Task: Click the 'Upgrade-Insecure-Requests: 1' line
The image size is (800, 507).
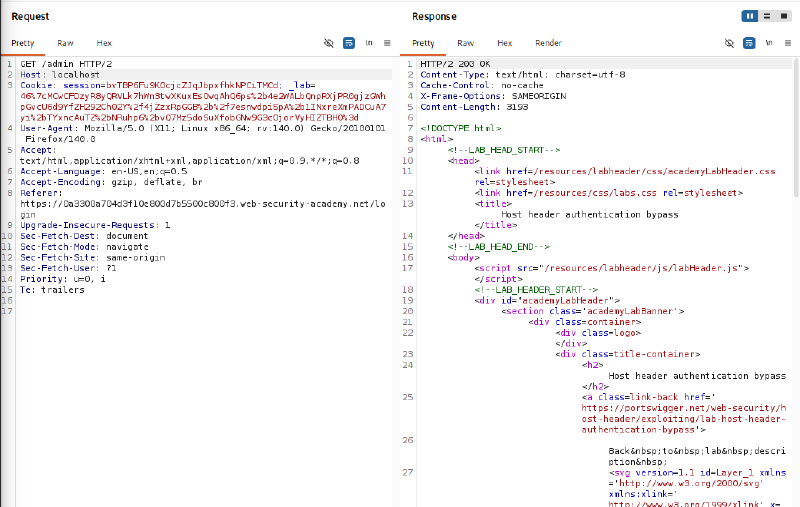Action: [95, 225]
